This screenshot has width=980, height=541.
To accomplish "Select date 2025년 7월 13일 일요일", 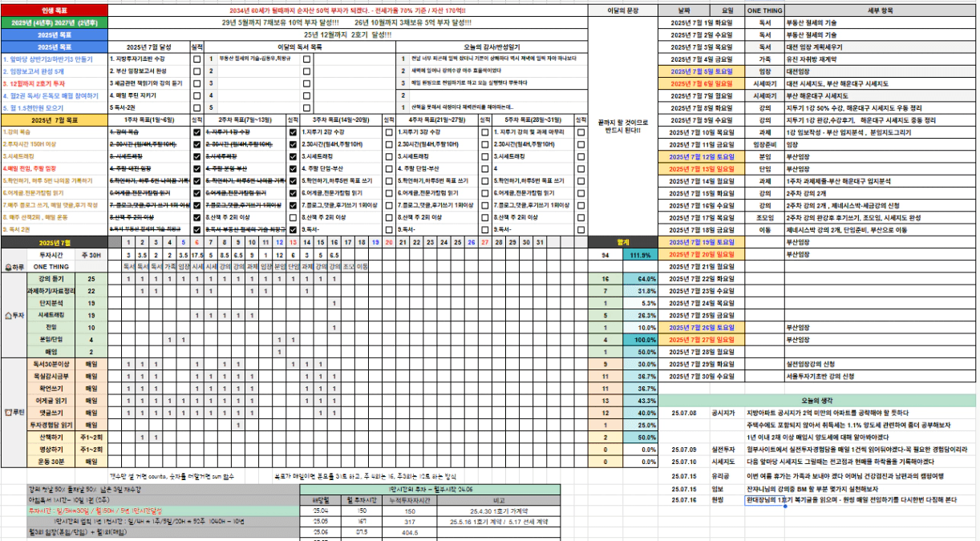I will [x=702, y=168].
